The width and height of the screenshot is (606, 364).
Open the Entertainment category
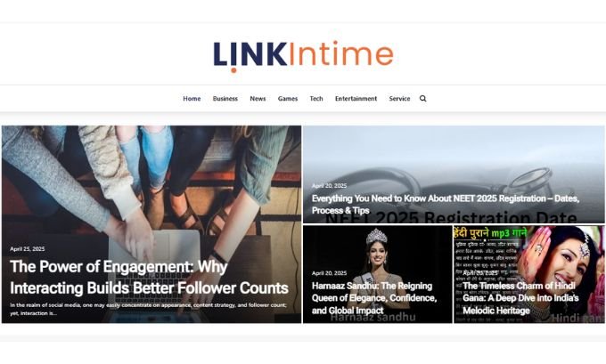[x=356, y=99]
